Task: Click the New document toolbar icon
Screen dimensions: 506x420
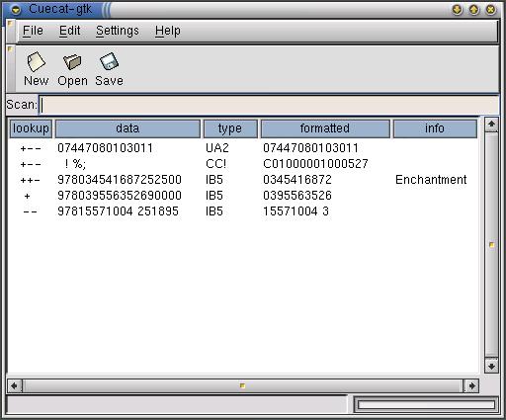Action: (x=36, y=61)
